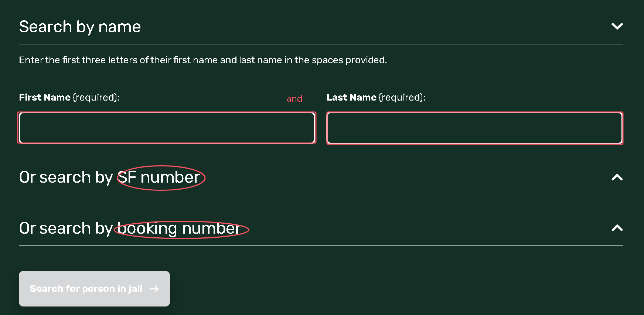Image resolution: width=644 pixels, height=315 pixels.
Task: Focus the First Name input field
Action: [167, 128]
